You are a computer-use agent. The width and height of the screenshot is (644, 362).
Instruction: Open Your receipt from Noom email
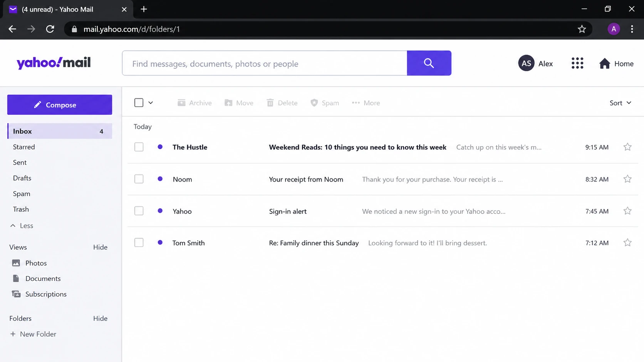306,179
